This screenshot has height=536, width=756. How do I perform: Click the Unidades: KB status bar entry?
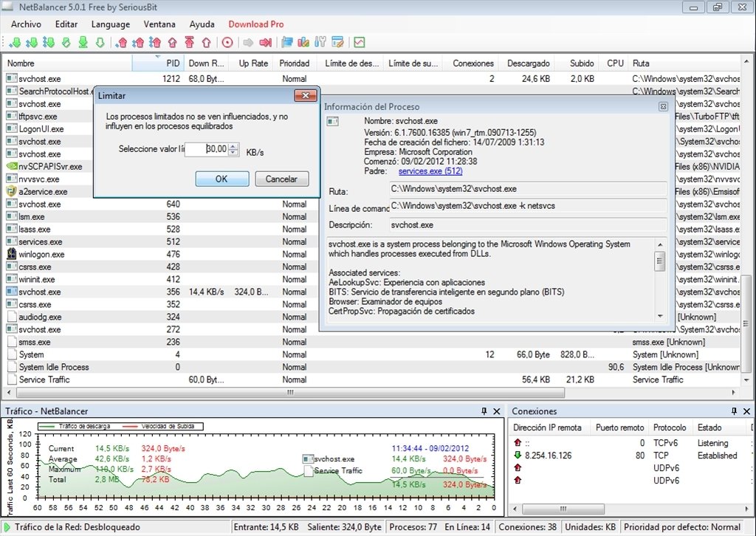coord(590,527)
